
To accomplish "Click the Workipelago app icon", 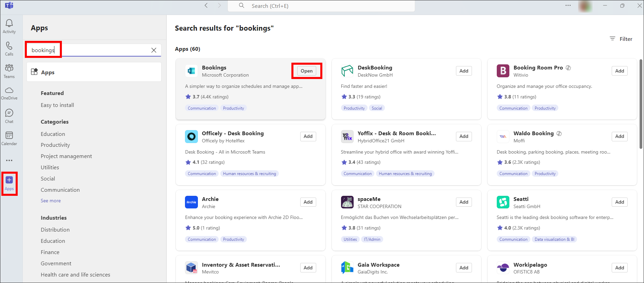I will pos(503,268).
